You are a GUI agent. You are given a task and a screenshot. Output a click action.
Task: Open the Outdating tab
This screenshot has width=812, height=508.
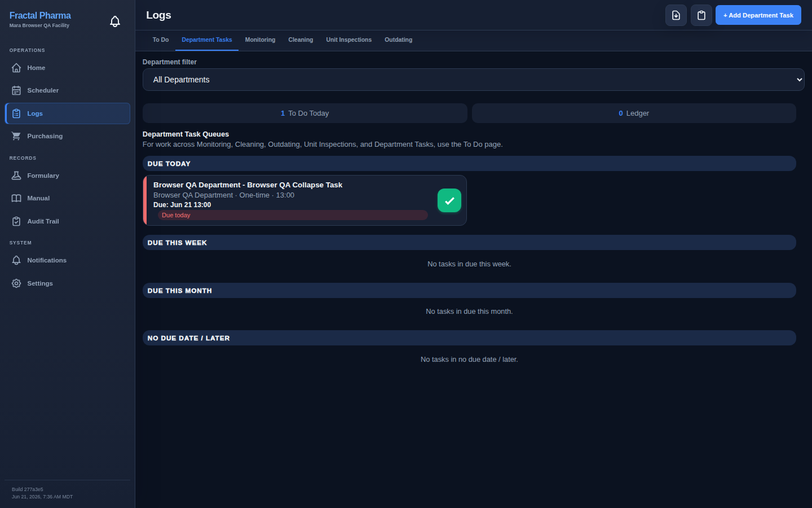(398, 40)
